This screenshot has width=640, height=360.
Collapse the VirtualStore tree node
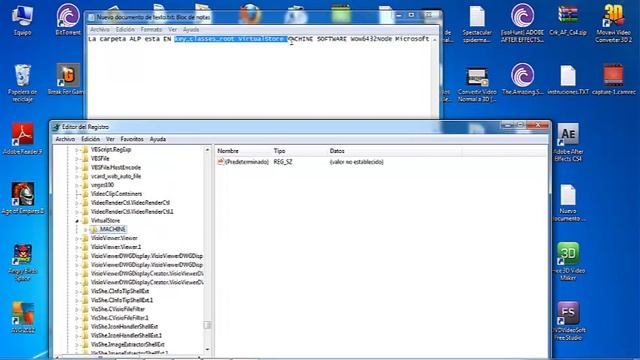[x=77, y=221]
